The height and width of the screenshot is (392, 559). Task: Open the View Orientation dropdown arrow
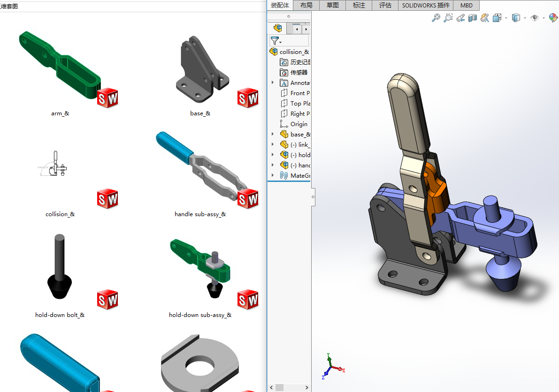(506, 18)
